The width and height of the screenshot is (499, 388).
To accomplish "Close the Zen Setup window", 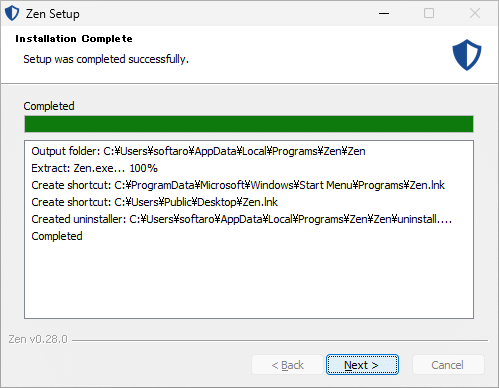I will tap(475, 13).
